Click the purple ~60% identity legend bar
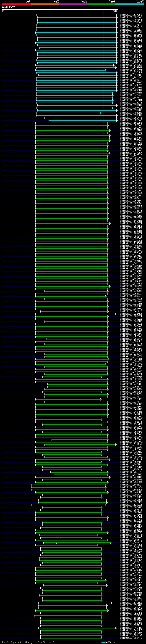Viewport: 146px width, 644px height. pos(73,4)
